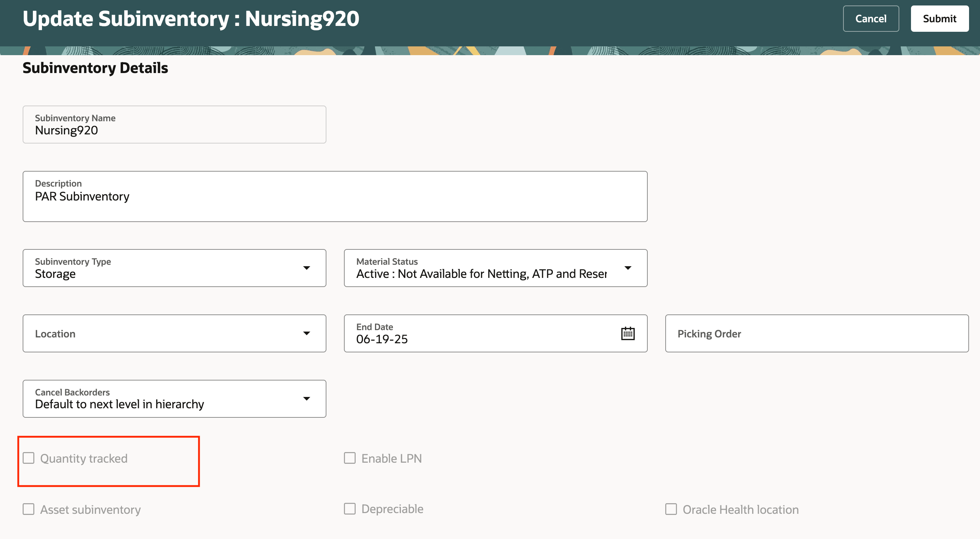This screenshot has height=539, width=980.
Task: Edit the Description text area
Action: click(335, 196)
